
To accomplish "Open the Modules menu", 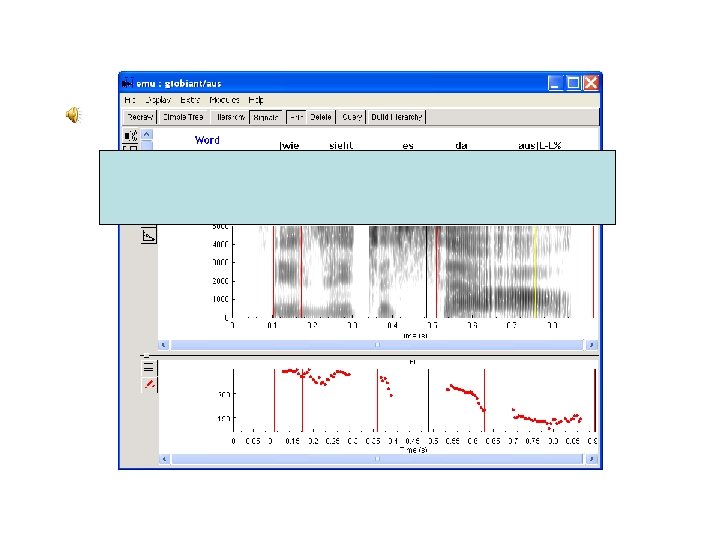I will pos(225,100).
